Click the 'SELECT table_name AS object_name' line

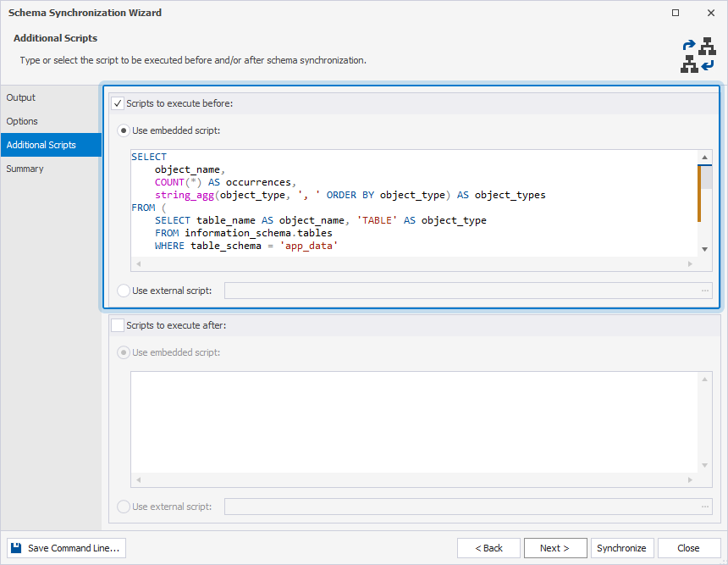(320, 220)
